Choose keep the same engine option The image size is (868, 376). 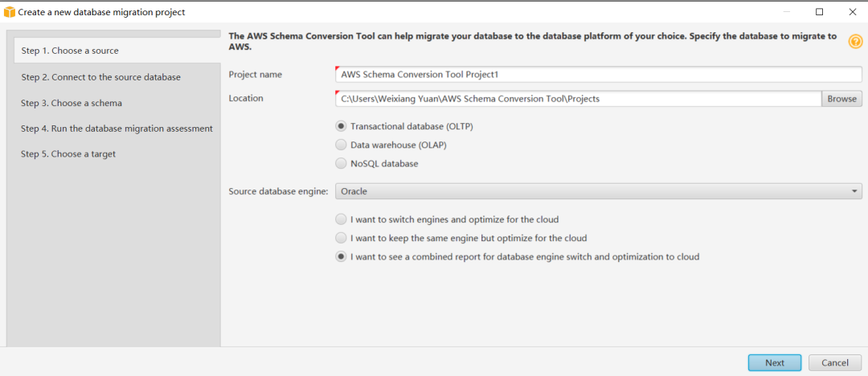point(342,238)
